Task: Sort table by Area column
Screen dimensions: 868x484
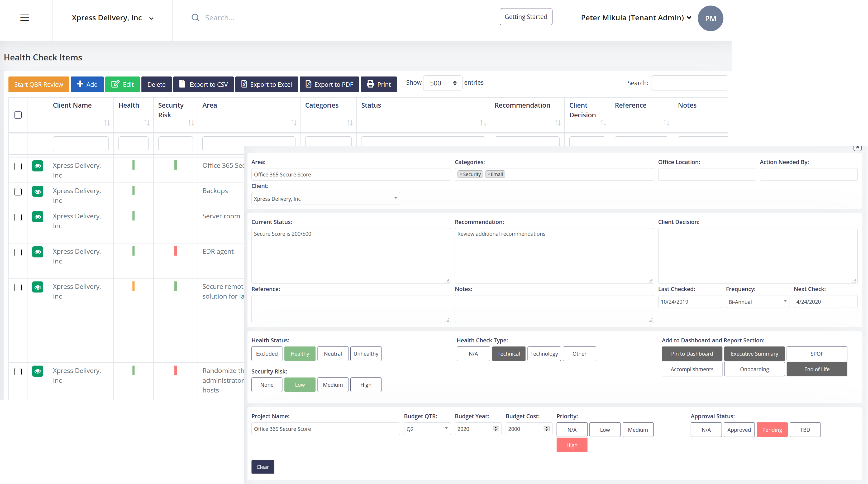Action: click(x=293, y=123)
